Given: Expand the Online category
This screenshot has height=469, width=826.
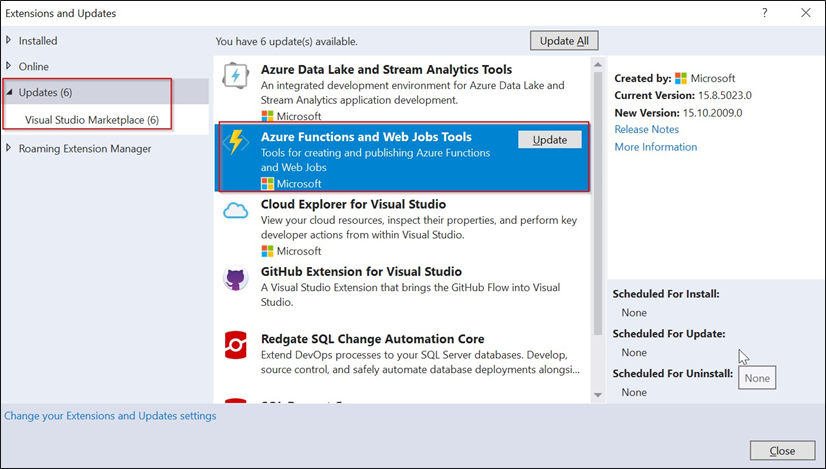Looking at the screenshot, I should click(x=10, y=66).
